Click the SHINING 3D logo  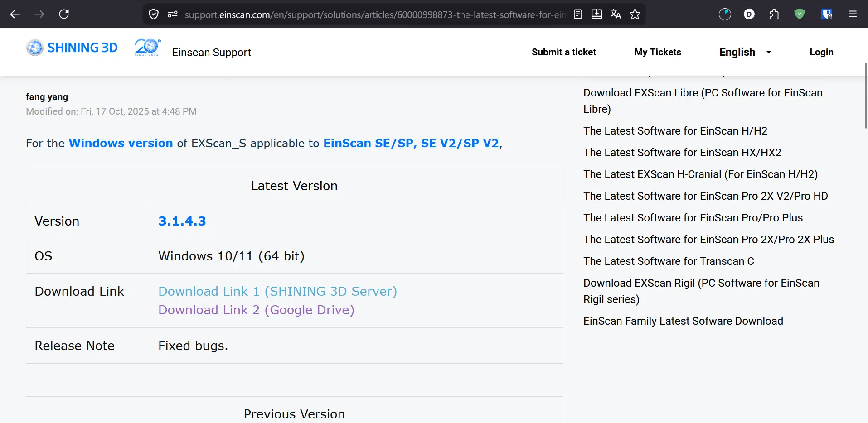(x=72, y=48)
